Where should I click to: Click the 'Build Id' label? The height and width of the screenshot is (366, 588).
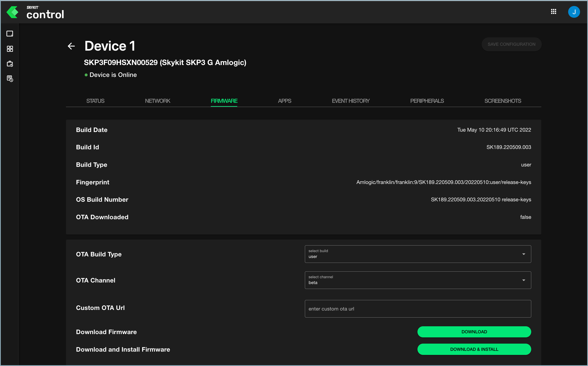tap(87, 147)
